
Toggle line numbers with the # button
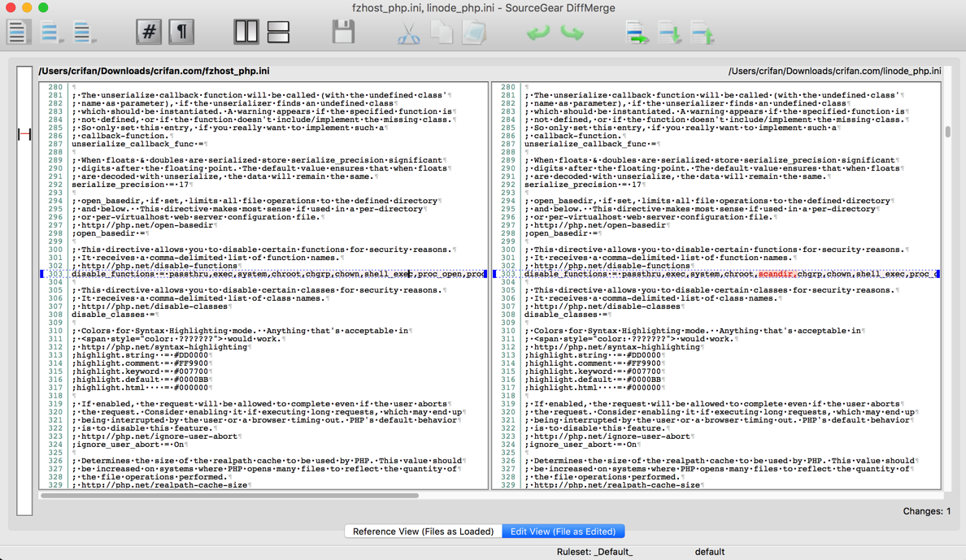149,32
